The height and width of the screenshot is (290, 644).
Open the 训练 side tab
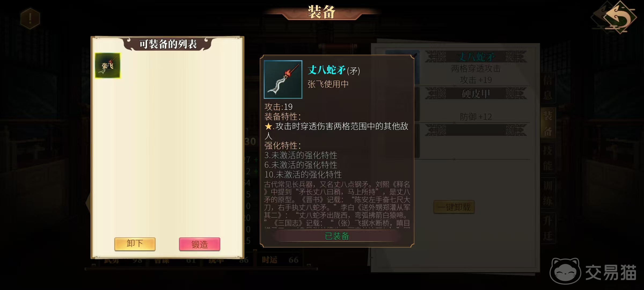coord(548,193)
